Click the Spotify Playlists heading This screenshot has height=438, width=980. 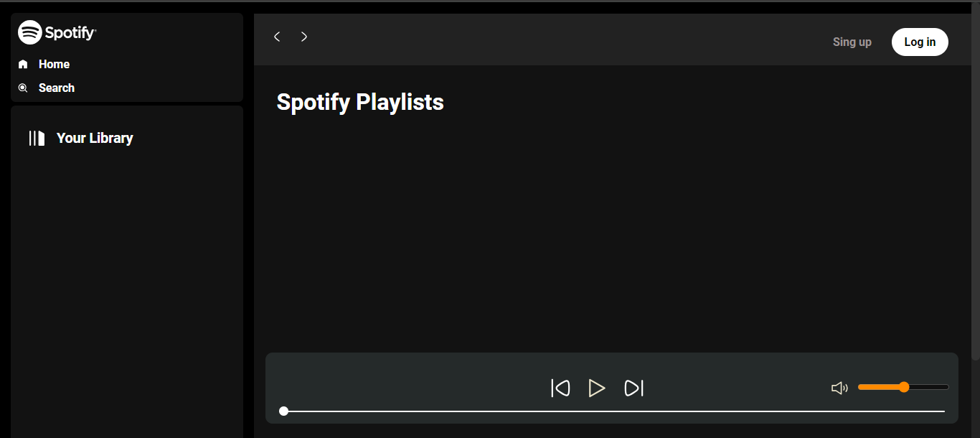[359, 102]
